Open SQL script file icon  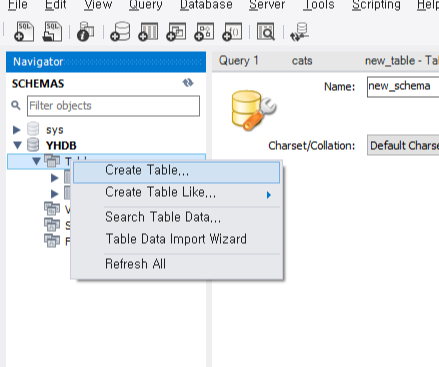[52, 32]
